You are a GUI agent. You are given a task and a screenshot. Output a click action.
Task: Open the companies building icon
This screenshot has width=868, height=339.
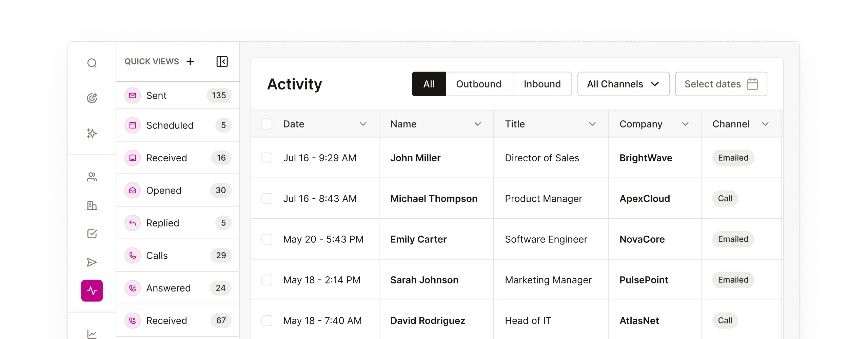pos(92,205)
